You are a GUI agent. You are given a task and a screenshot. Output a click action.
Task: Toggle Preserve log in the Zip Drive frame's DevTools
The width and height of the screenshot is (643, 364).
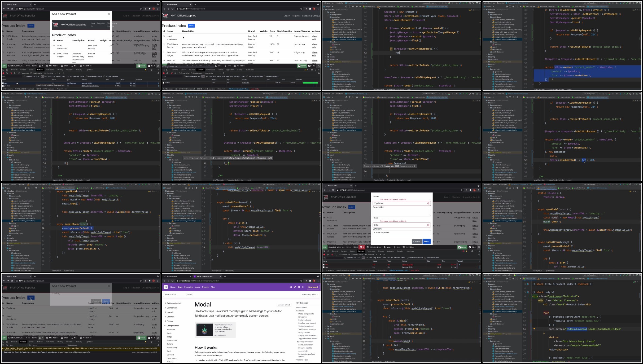coord(340,255)
